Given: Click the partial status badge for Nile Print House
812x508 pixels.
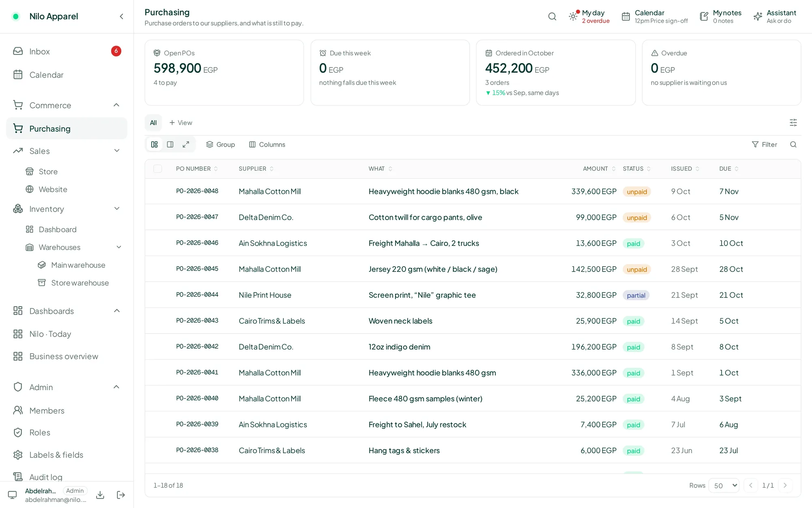Looking at the screenshot, I should click(636, 295).
